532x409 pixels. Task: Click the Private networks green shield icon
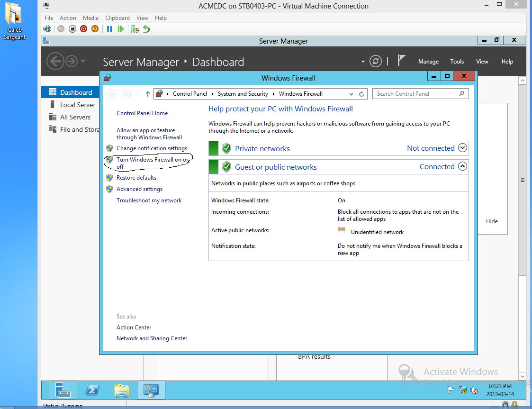226,148
